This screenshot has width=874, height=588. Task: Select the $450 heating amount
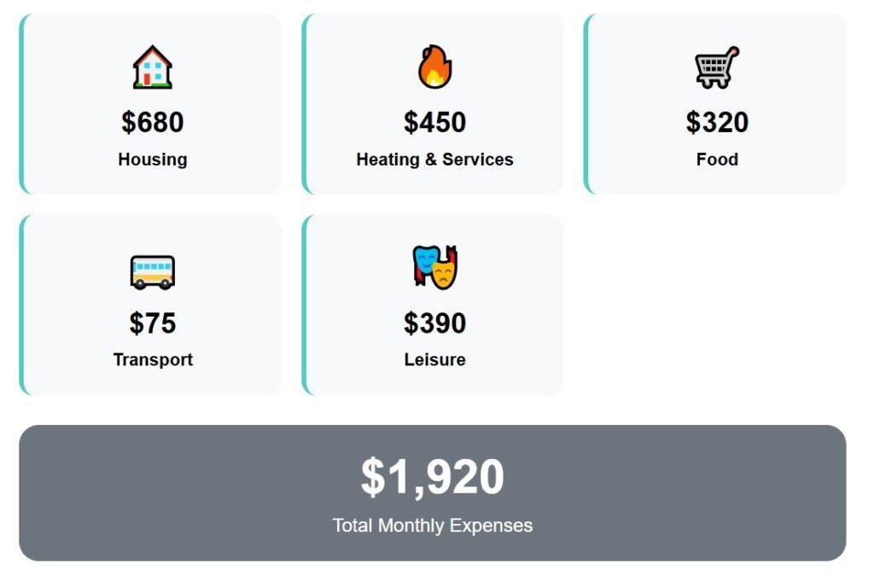pyautogui.click(x=434, y=122)
